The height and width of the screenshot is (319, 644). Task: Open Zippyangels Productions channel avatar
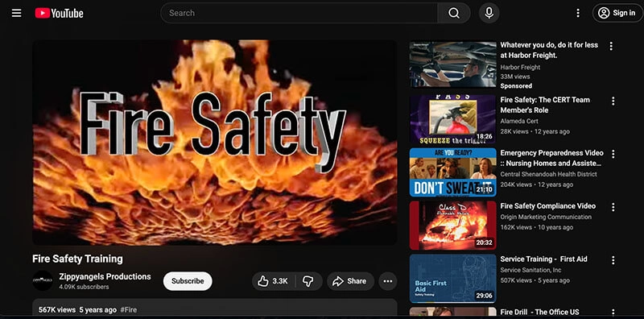[x=43, y=280]
